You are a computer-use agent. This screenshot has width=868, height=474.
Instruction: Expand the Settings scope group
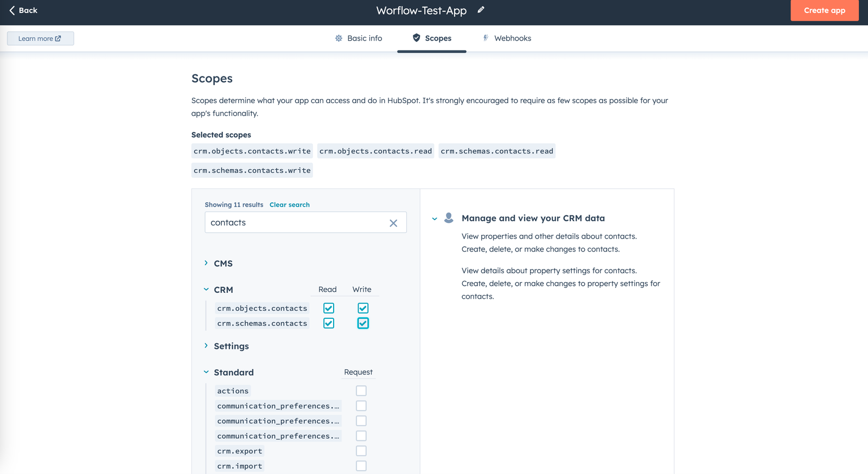(206, 346)
